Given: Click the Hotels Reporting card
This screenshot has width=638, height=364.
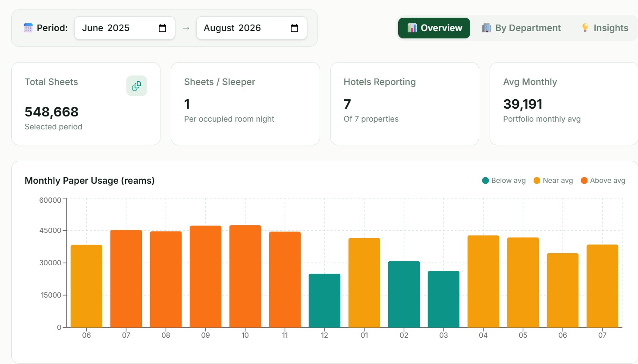Looking at the screenshot, I should (x=405, y=104).
